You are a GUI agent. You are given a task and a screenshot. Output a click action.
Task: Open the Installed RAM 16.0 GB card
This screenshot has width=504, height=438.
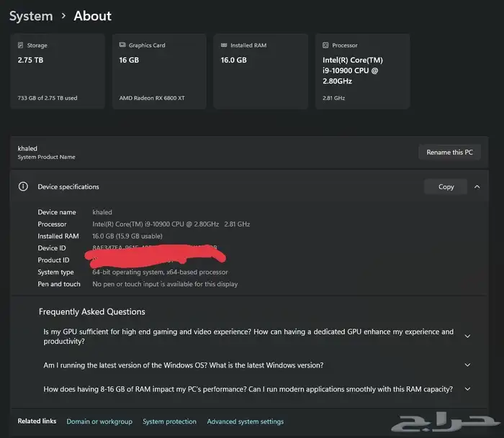tap(261, 71)
